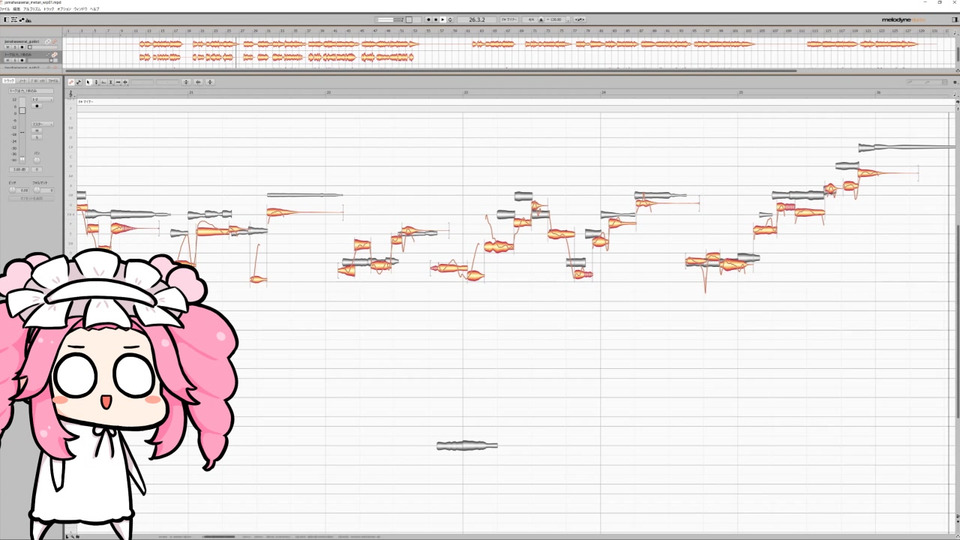Open the アルゴリズム menu
Screen dimensions: 960x540
(32, 9)
